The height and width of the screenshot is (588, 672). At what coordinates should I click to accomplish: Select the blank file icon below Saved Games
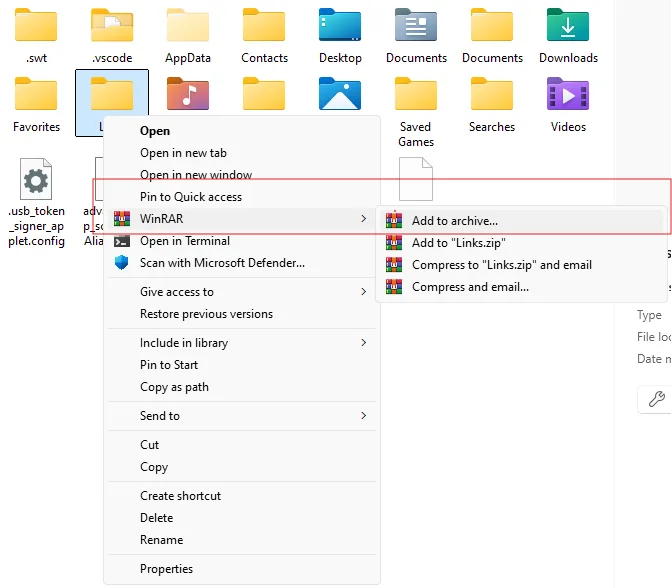pyautogui.click(x=416, y=179)
